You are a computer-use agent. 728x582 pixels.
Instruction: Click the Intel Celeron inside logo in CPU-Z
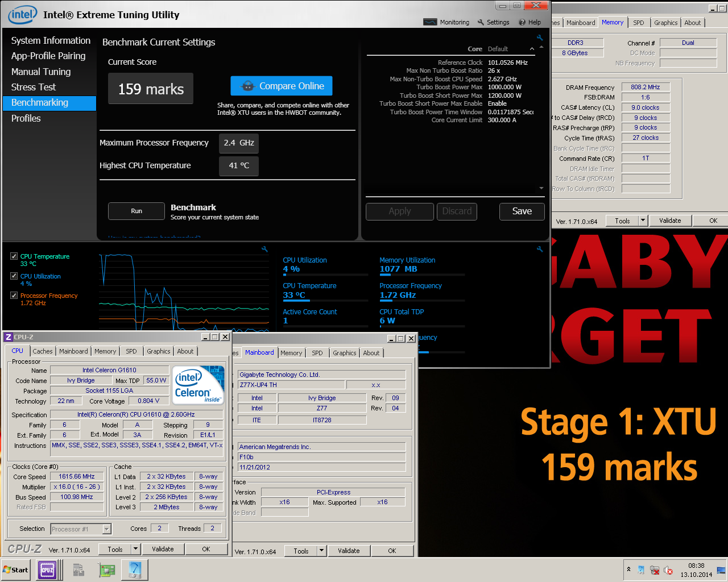click(x=198, y=385)
